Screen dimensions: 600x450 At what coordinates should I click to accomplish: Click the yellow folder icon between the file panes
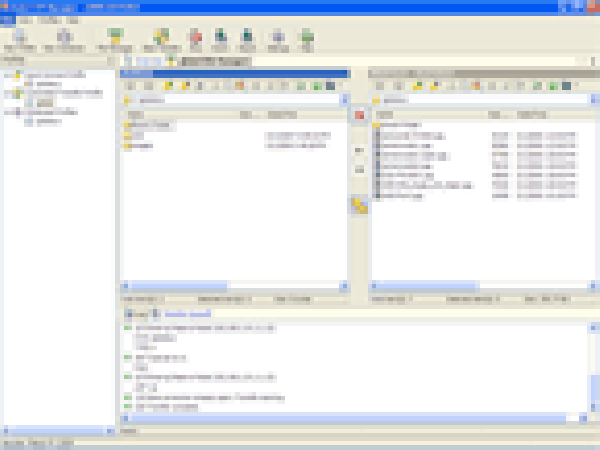coord(359,205)
